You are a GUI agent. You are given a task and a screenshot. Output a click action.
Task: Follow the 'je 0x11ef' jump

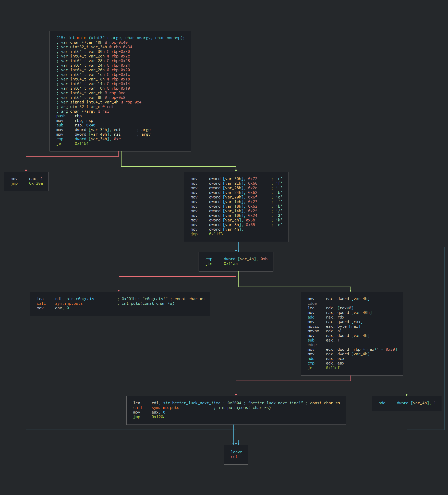tap(324, 368)
